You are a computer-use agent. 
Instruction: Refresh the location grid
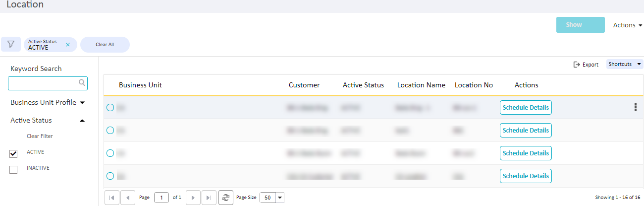[226, 197]
